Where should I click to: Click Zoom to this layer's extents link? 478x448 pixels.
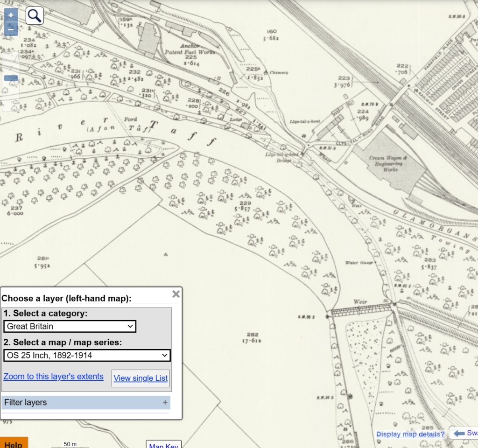53,377
